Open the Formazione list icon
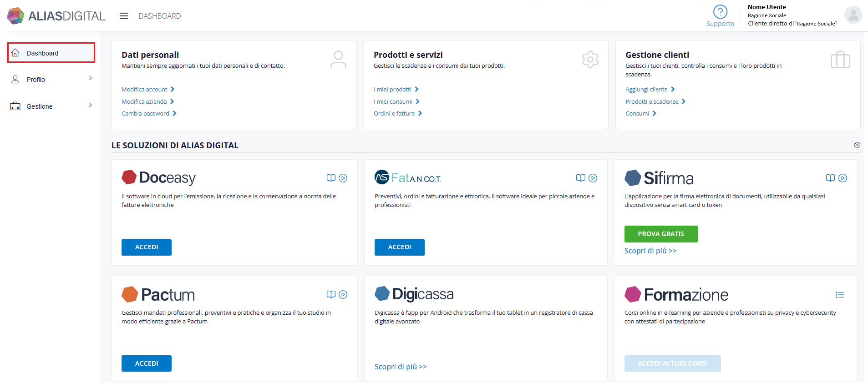The image size is (868, 383). click(840, 295)
